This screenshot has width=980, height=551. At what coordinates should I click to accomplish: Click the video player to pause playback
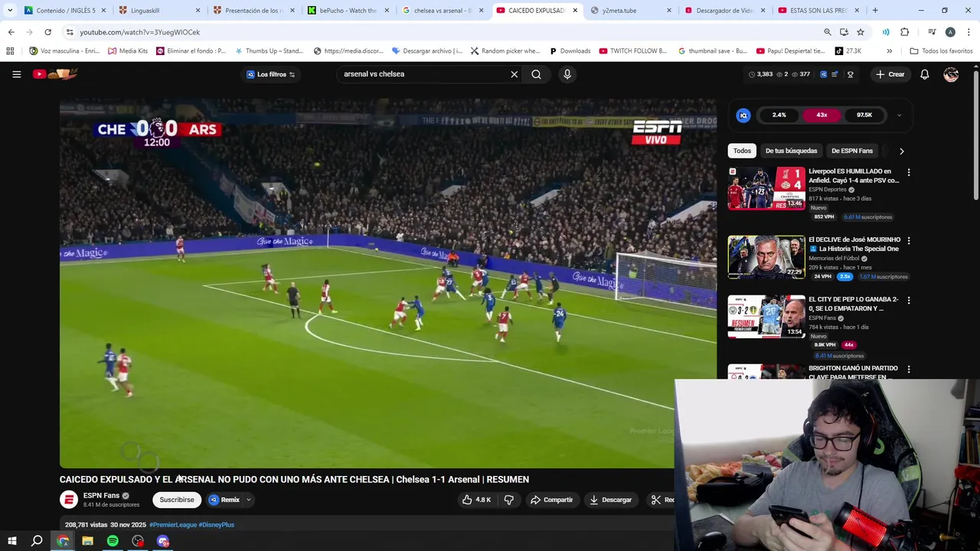click(x=387, y=283)
